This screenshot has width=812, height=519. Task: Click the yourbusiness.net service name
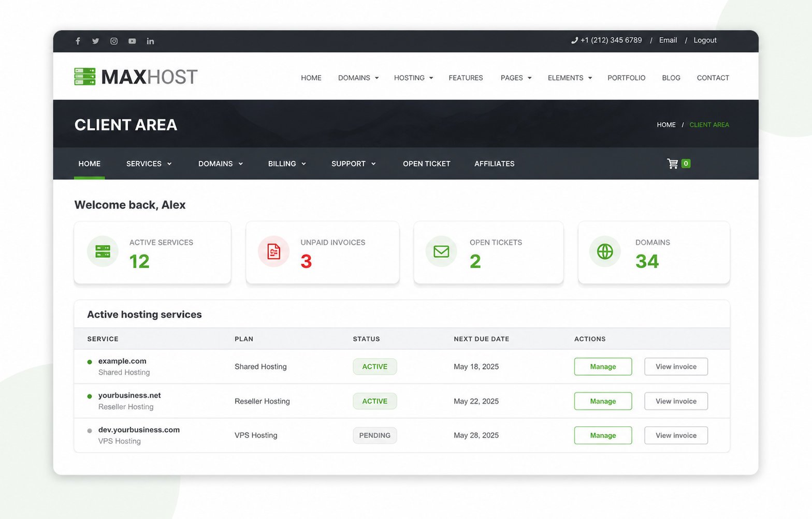pyautogui.click(x=129, y=395)
